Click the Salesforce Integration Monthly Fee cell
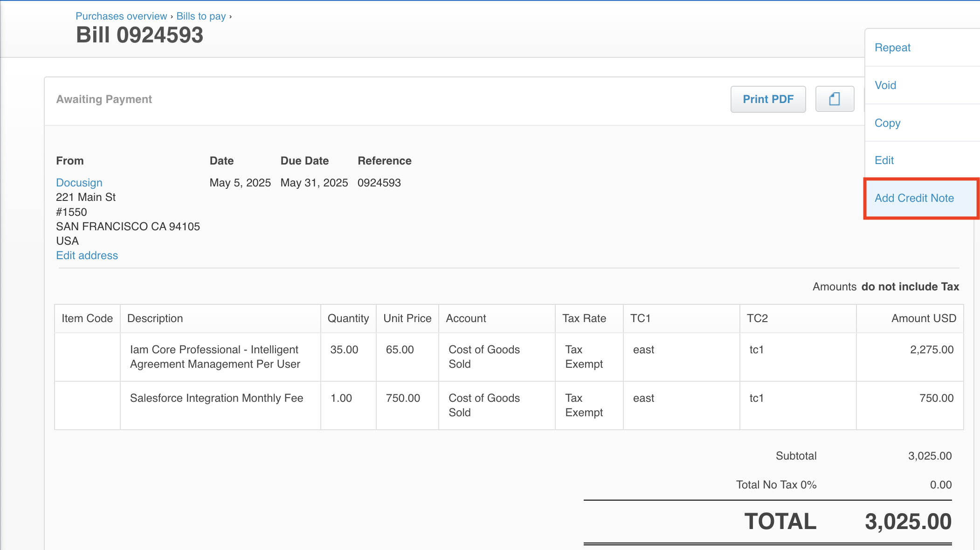Viewport: 980px width, 550px height. coord(221,406)
